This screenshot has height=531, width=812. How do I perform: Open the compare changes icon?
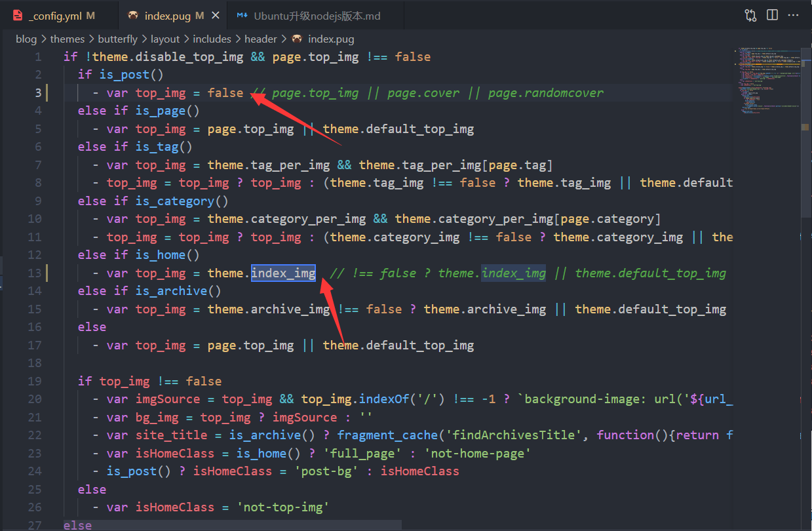click(750, 15)
